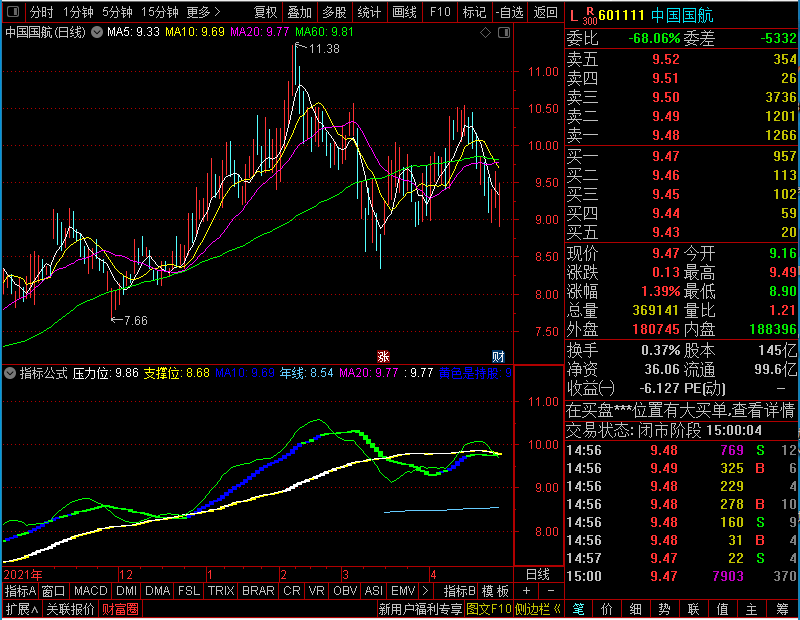The height and width of the screenshot is (620, 800).
Task: Switch indicator to EMV
Action: [x=403, y=591]
